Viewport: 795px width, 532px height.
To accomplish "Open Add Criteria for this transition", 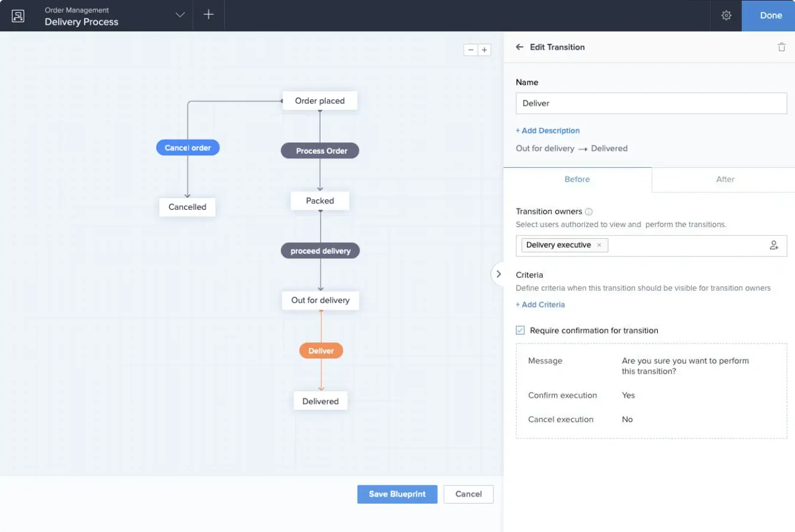I will click(540, 304).
